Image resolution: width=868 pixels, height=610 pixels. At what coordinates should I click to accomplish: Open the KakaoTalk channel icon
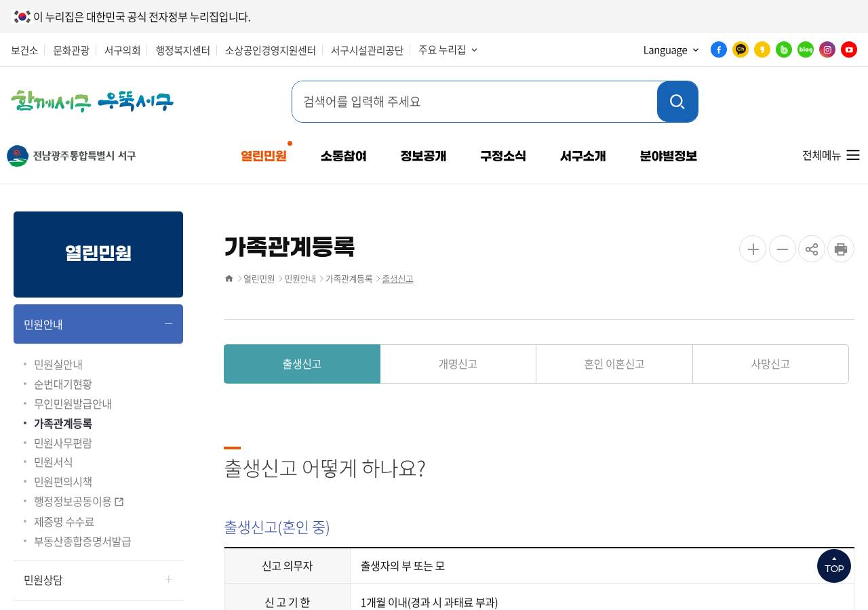(741, 49)
